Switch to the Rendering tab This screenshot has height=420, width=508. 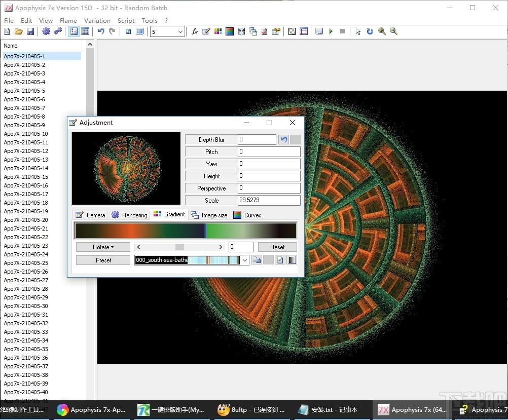tap(129, 215)
